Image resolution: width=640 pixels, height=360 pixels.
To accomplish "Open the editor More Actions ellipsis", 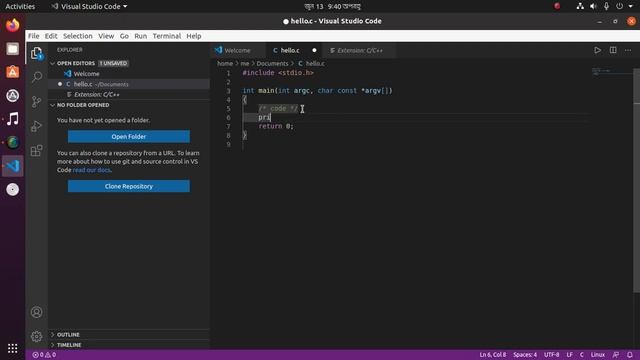I will coord(628,50).
